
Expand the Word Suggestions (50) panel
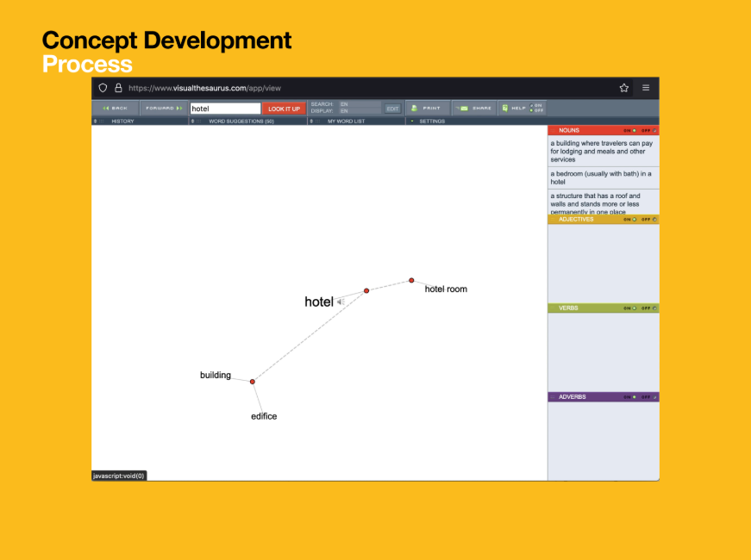click(x=241, y=121)
